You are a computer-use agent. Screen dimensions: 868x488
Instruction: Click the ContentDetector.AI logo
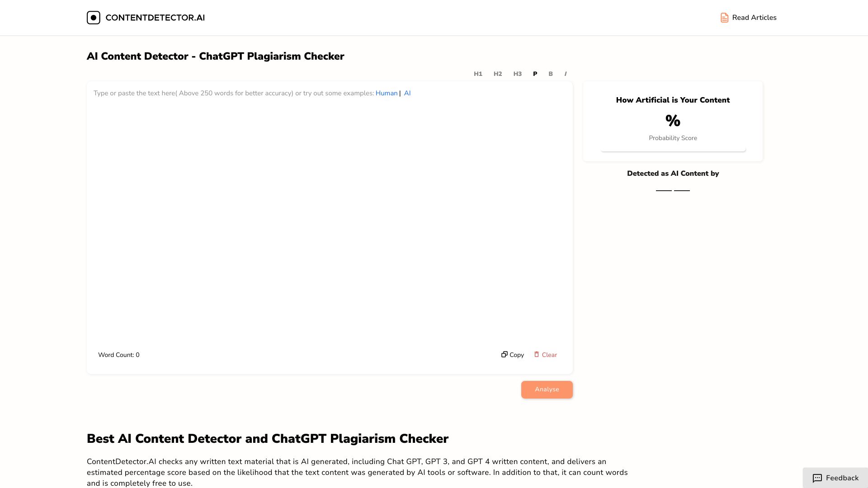pyautogui.click(x=145, y=17)
